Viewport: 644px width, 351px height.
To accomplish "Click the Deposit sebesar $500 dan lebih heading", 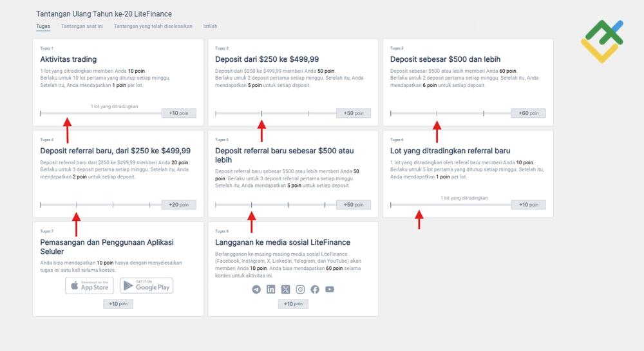I will [x=445, y=59].
